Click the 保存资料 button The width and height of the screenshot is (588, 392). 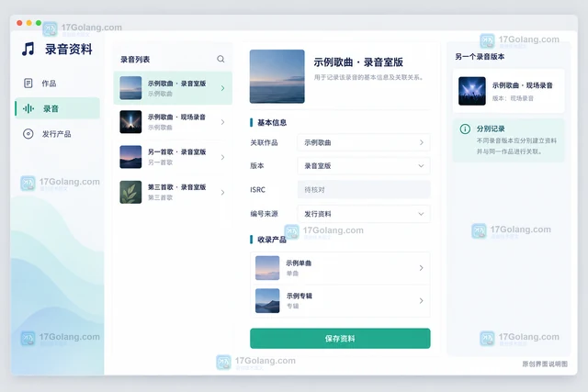pyautogui.click(x=340, y=339)
